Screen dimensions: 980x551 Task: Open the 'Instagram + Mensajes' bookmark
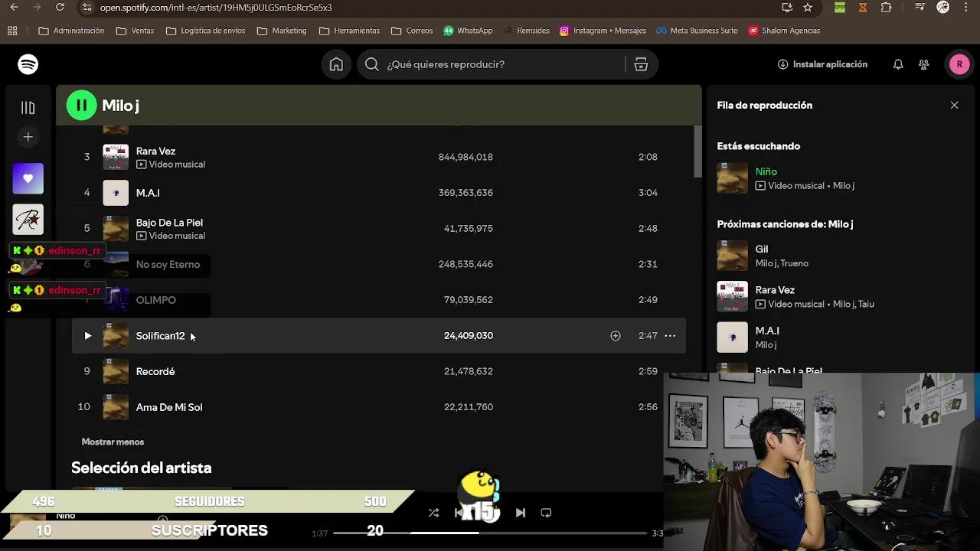click(603, 31)
